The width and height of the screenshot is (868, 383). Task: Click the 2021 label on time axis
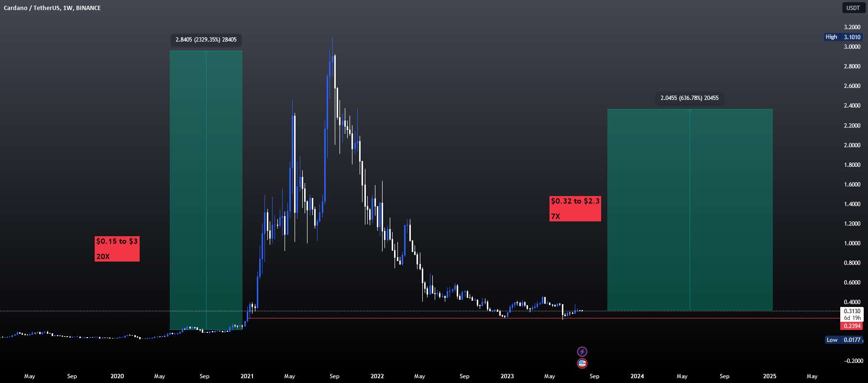(x=247, y=376)
